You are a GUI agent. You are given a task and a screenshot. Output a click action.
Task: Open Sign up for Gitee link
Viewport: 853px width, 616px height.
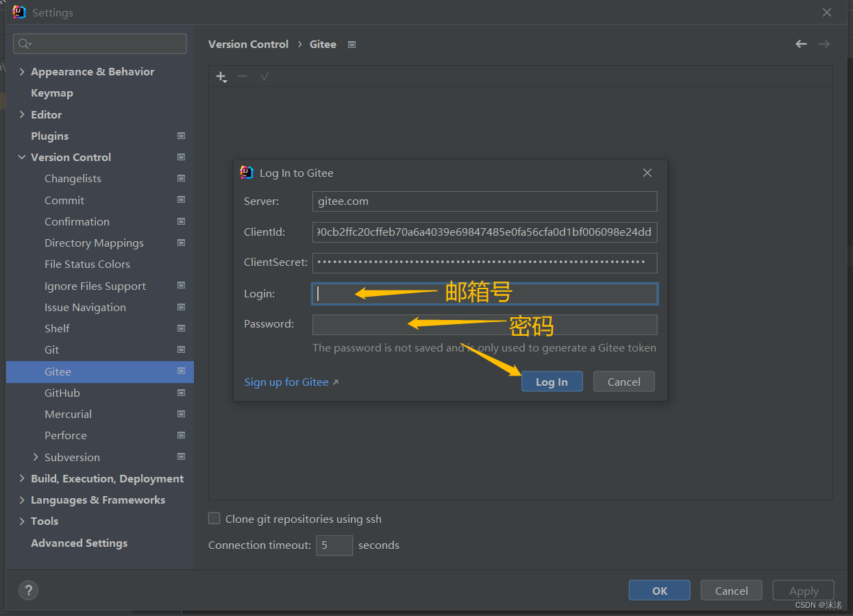292,382
